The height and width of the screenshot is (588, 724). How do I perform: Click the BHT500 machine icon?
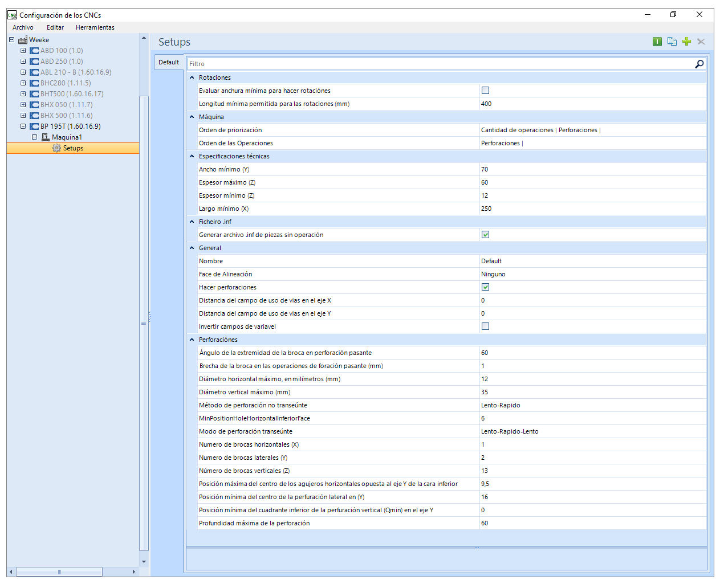(34, 94)
